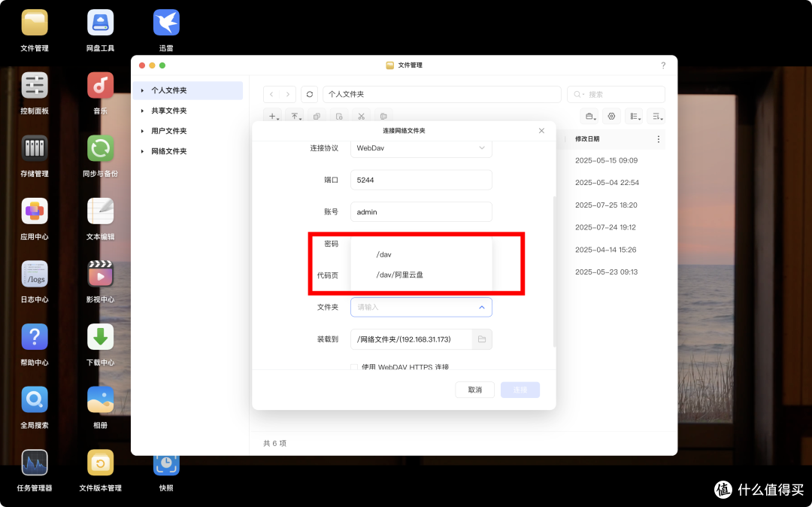Enable the 使用 WebDAV HTTPS 连接 checkbox
The image size is (812, 507).
(353, 367)
